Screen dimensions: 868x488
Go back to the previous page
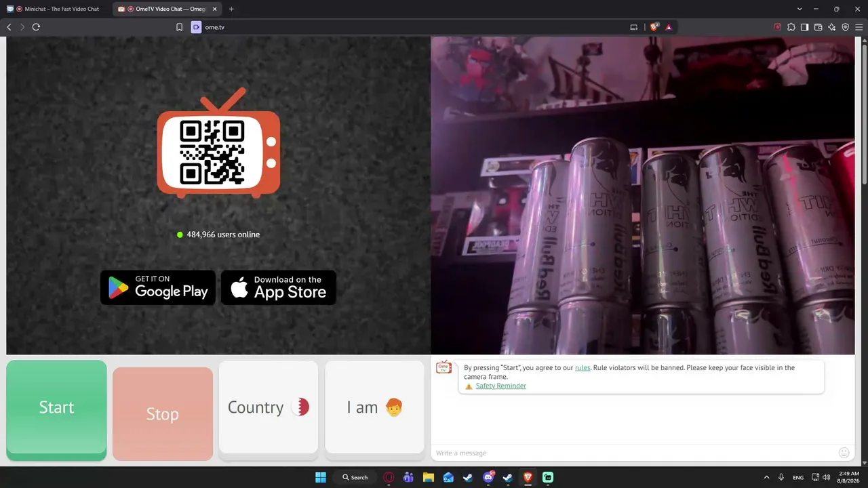click(x=9, y=27)
